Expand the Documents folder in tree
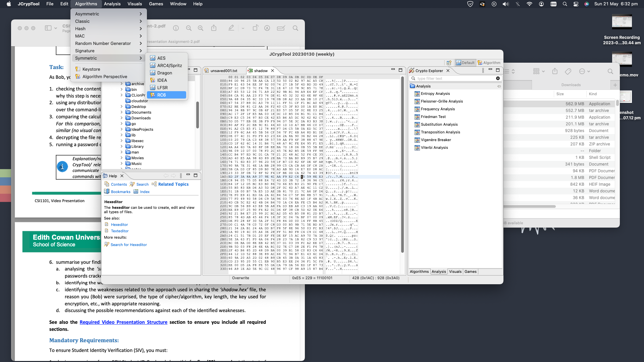The image size is (644, 362). coord(121,112)
